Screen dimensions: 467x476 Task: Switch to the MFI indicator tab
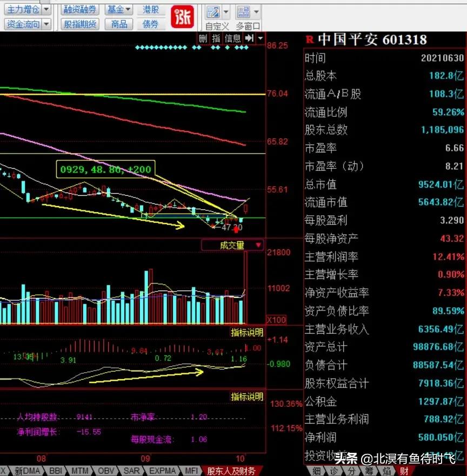[x=191, y=471]
